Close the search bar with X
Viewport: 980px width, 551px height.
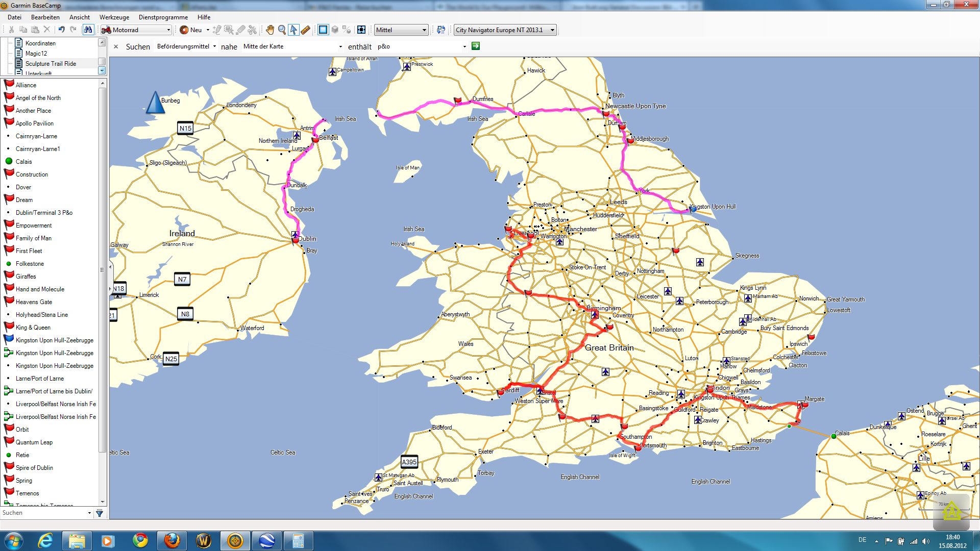(x=116, y=46)
